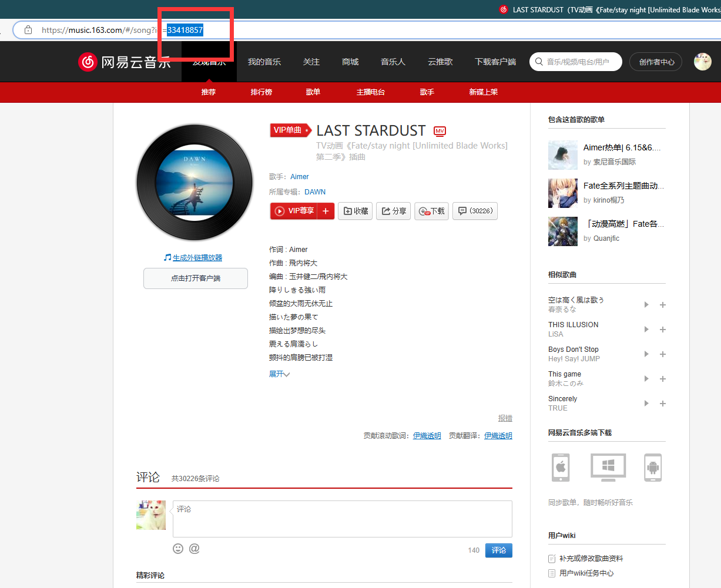721x588 pixels.
Task: Click the 创作者中心 button
Action: click(656, 62)
